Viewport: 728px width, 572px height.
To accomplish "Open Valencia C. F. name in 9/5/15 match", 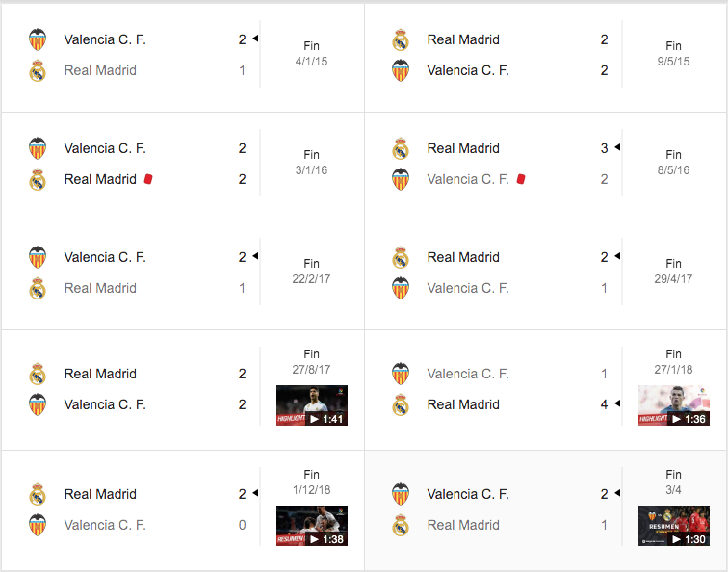I will [468, 70].
